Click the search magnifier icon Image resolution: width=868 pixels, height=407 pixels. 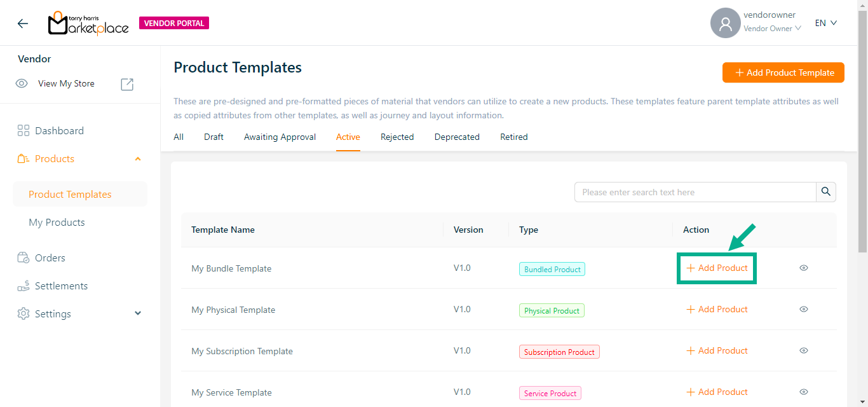825,192
